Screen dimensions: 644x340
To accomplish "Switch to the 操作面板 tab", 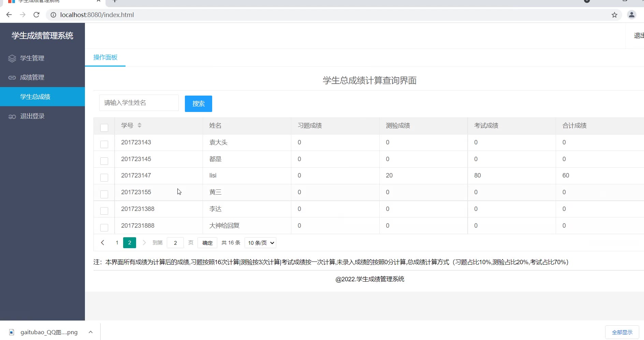I will coord(105,57).
